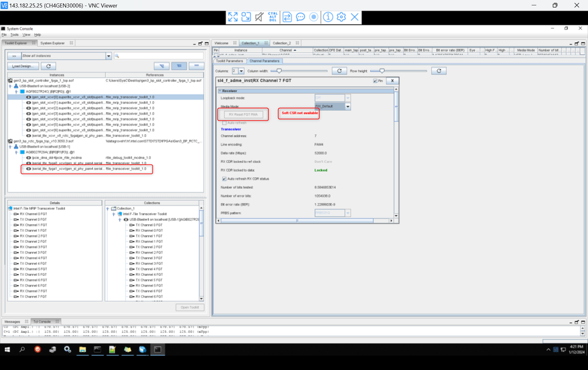The width and height of the screenshot is (588, 370).
Task: Open the Toolkit Parameters tab
Action: click(229, 61)
